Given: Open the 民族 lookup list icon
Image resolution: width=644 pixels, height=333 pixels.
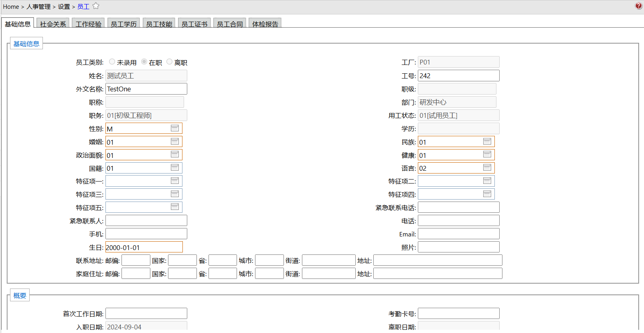Looking at the screenshot, I should click(487, 141).
